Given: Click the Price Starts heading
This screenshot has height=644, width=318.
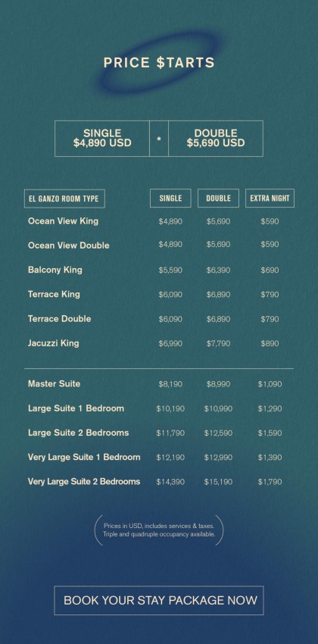Looking at the screenshot, I should (x=159, y=63).
